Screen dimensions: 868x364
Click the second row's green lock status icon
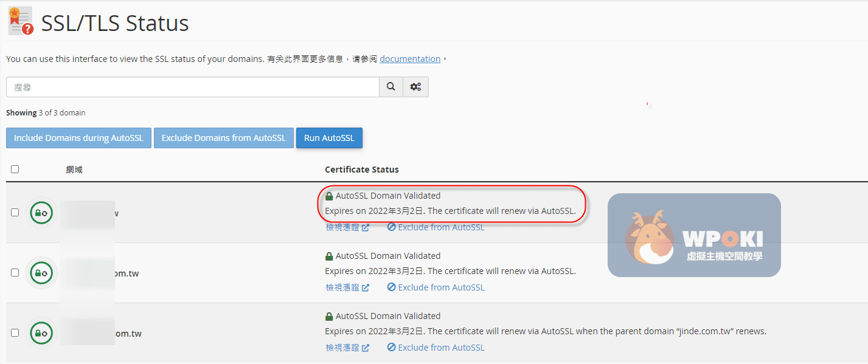click(x=41, y=273)
